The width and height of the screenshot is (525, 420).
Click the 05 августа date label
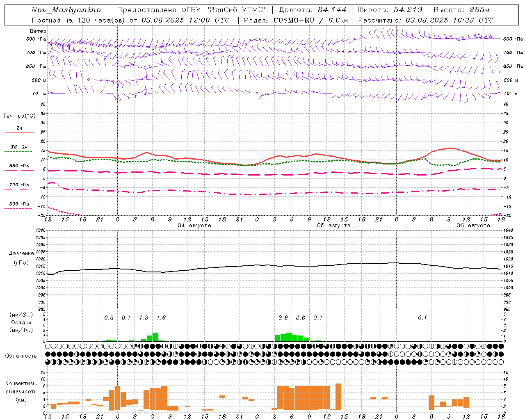334,226
